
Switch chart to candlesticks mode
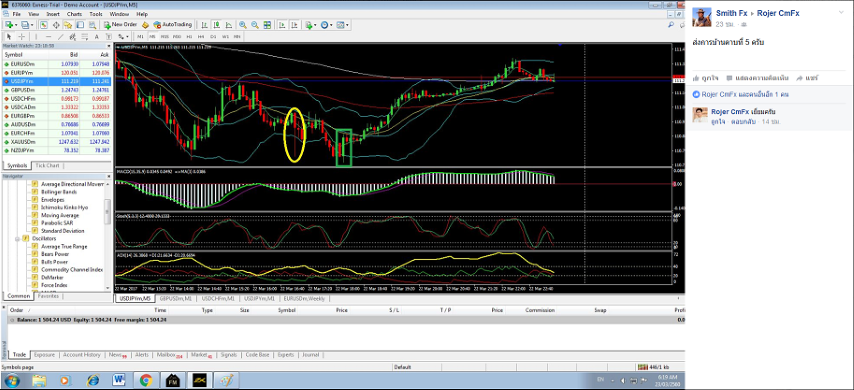pyautogui.click(x=216, y=25)
